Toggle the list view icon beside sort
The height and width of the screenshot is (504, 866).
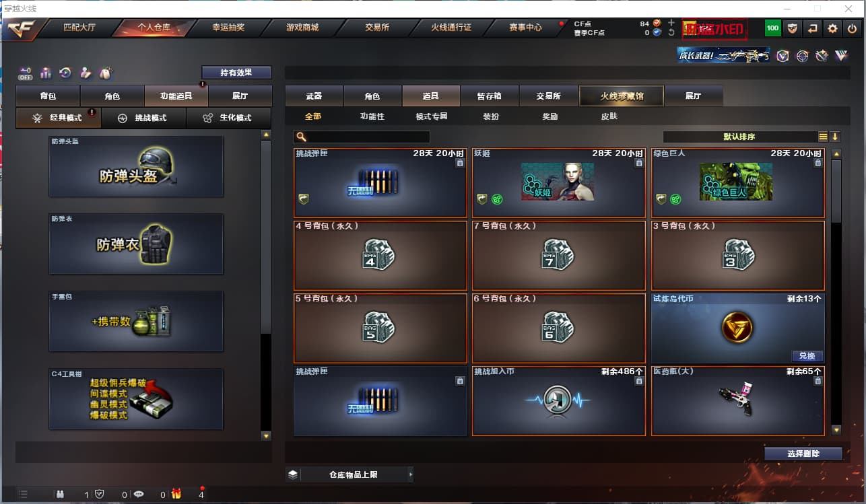[823, 137]
